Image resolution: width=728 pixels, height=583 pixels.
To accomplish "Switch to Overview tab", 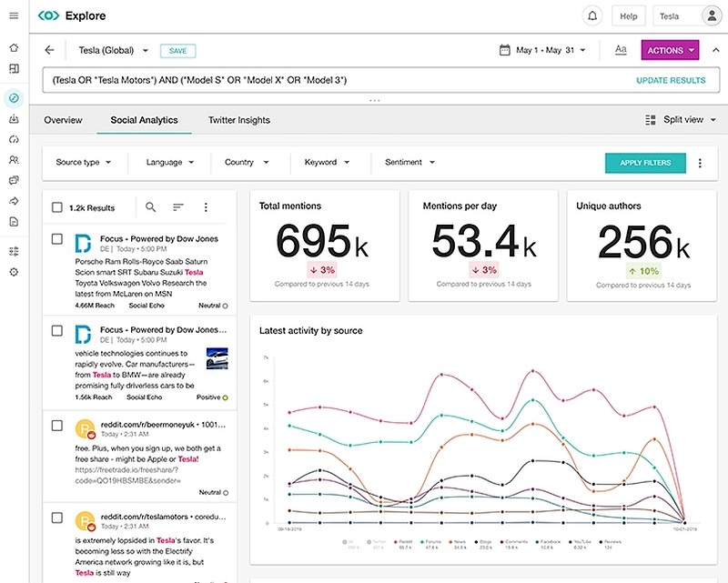I will [x=63, y=120].
